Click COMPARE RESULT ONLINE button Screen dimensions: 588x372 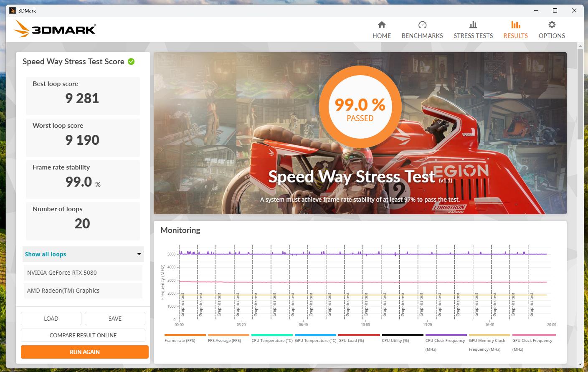tap(83, 335)
